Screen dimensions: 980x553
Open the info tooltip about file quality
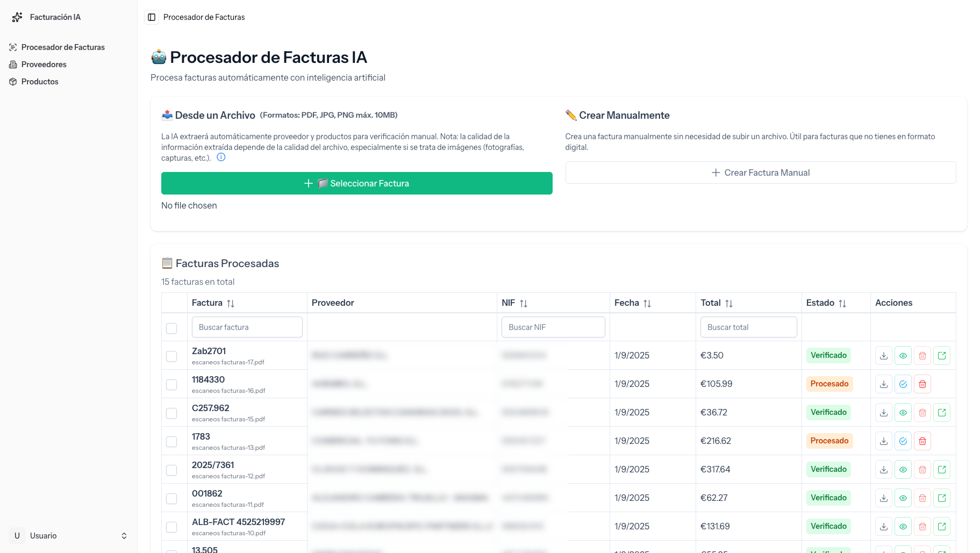coord(221,157)
